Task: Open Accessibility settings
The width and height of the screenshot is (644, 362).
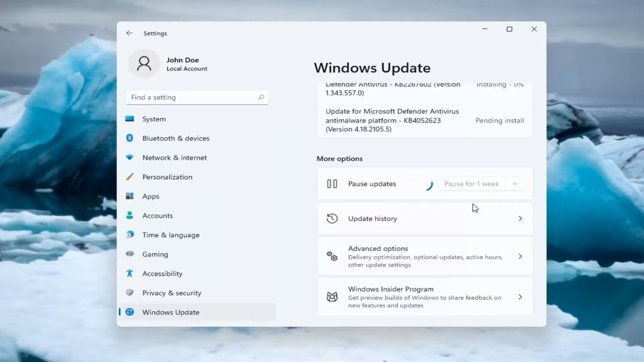Action: click(x=197, y=274)
